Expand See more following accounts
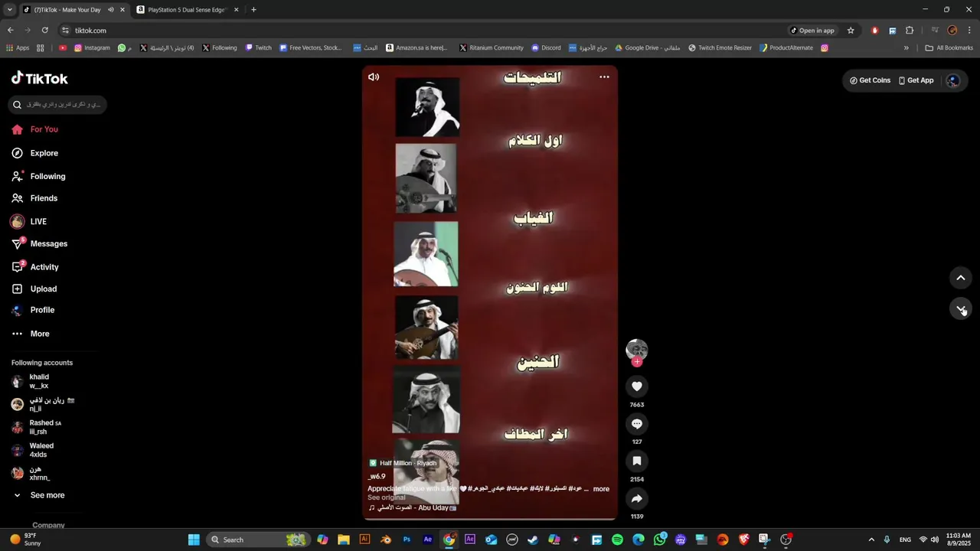 tap(38, 495)
